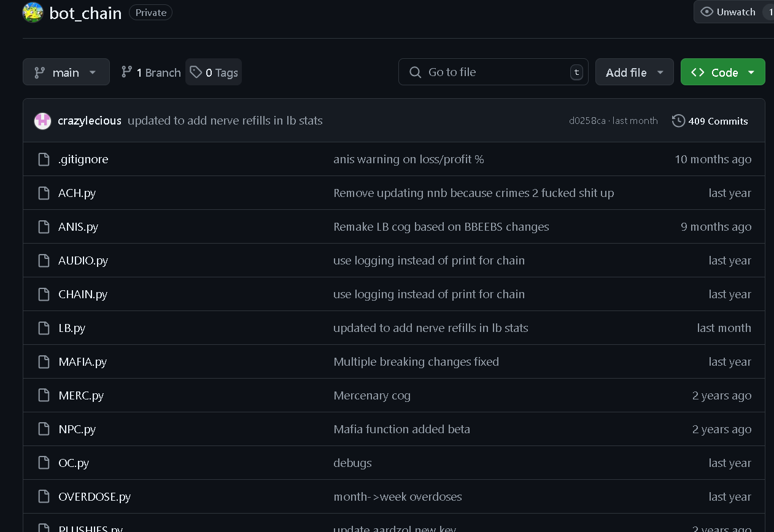Click the tag icon beside 0 Tags
Viewport: 774px width, 532px height.
pos(196,72)
